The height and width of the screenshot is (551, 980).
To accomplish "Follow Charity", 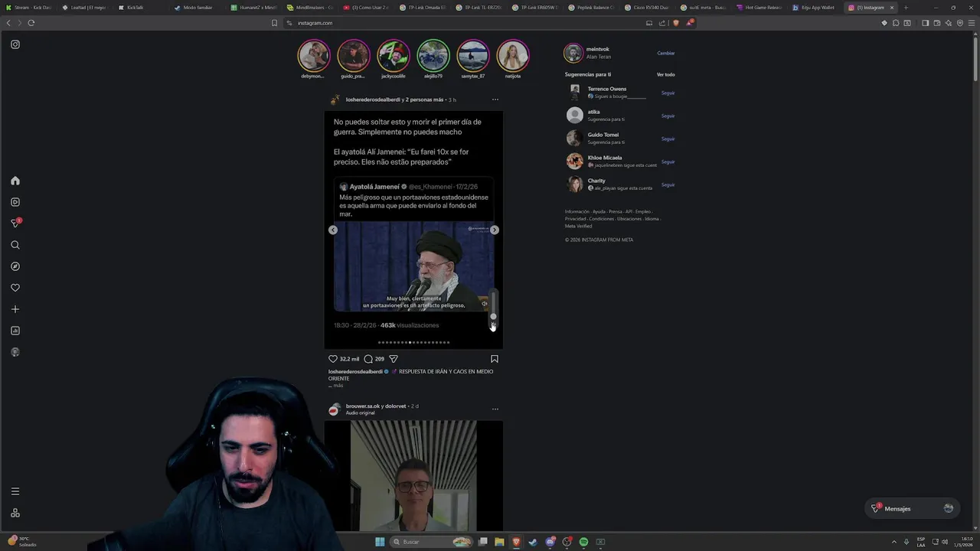I will [668, 184].
